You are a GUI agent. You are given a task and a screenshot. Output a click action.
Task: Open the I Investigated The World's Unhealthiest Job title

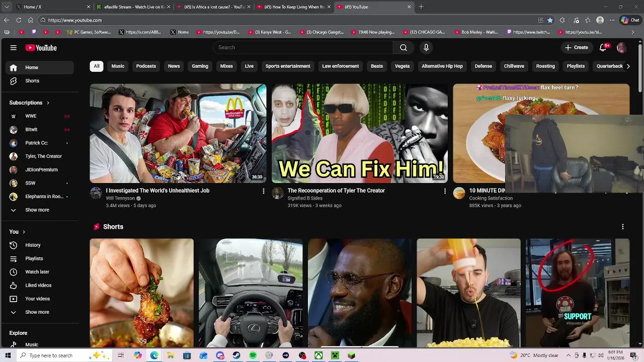(x=157, y=191)
